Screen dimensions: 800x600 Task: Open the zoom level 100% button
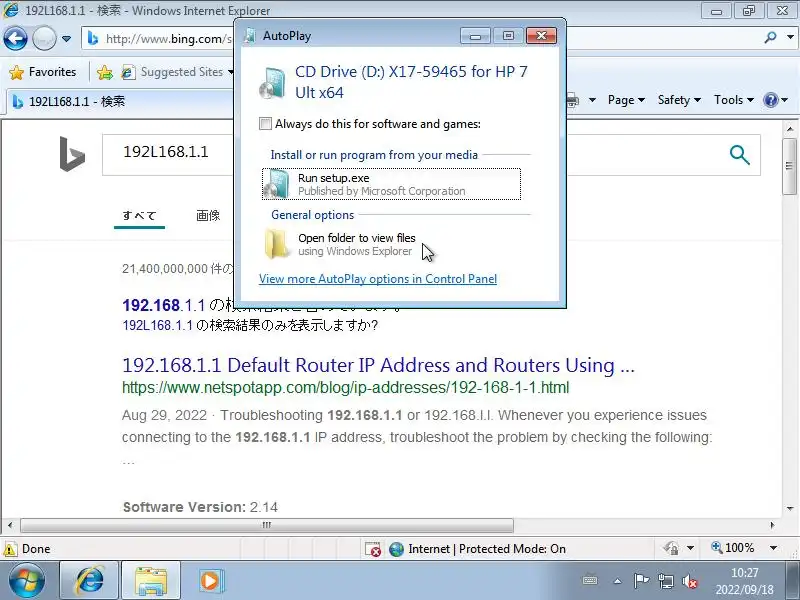click(x=733, y=548)
